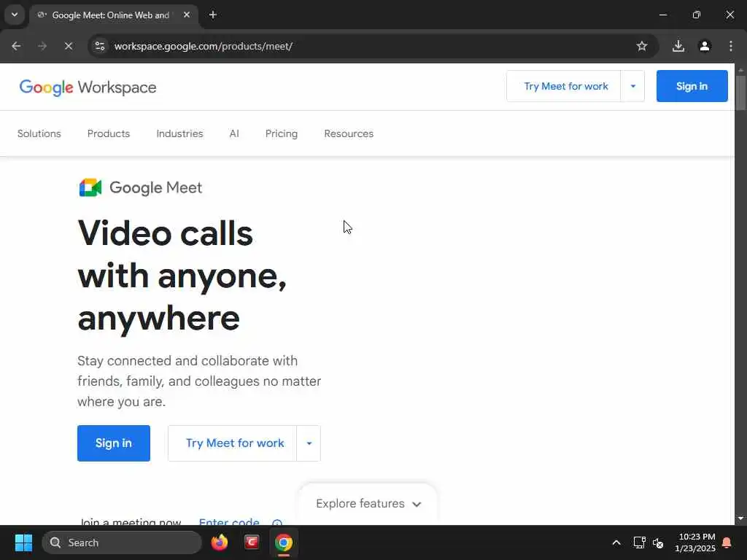Open the Windows Start menu

coord(23,542)
